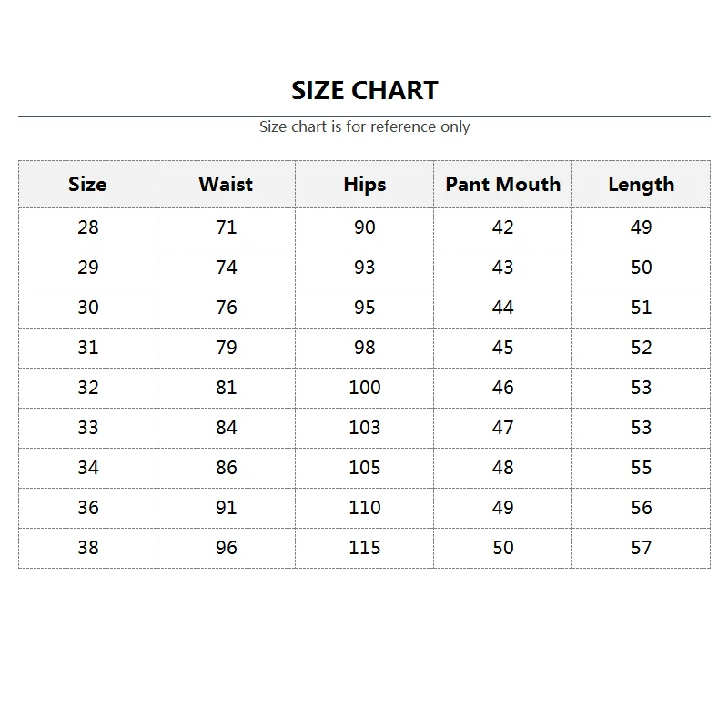Click the Pant Mouth column header
Image resolution: width=728 pixels, height=728 pixels.
pos(502,184)
